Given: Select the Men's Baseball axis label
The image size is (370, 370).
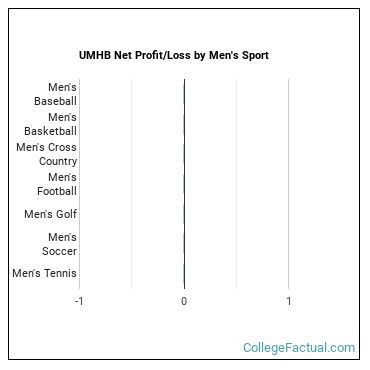Looking at the screenshot, I should coord(56,94).
